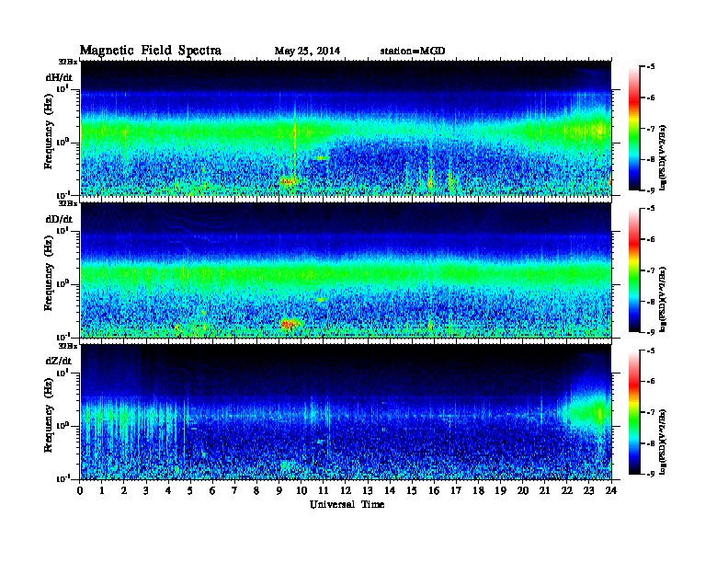Click the '-7' value on dD/dt colorbar
Viewport: 728px width, 563px height.
coord(651,270)
